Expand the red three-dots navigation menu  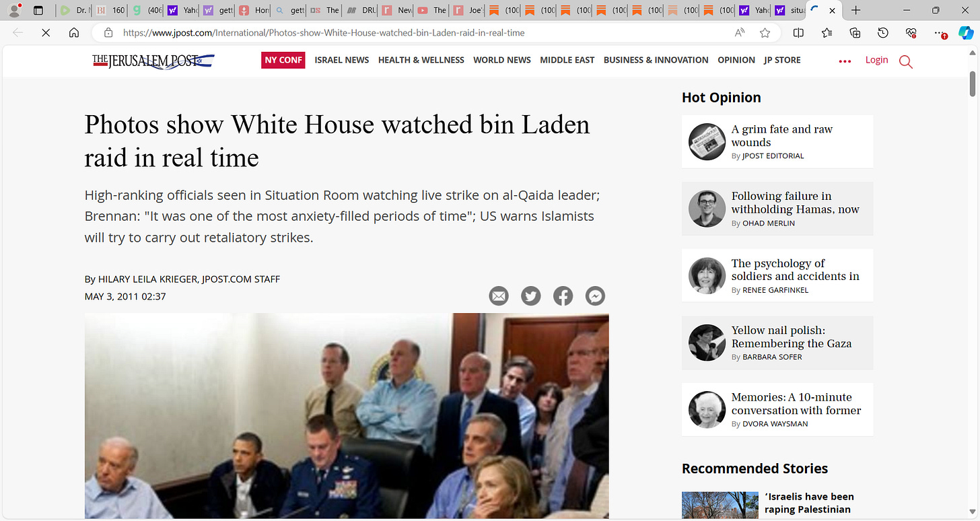[845, 61]
